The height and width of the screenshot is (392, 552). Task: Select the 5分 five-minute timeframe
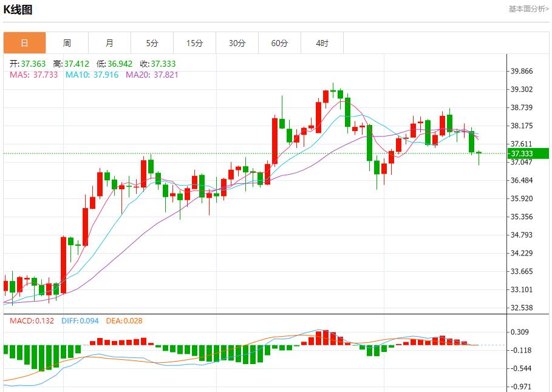point(152,42)
